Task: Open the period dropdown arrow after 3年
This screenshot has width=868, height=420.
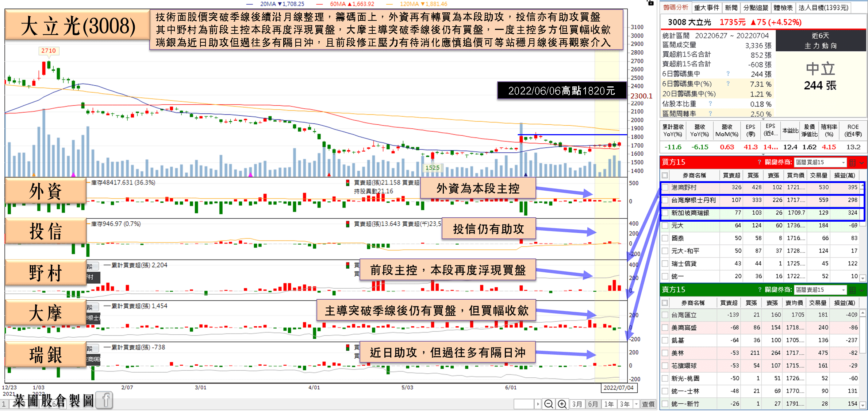Action: click(636, 404)
